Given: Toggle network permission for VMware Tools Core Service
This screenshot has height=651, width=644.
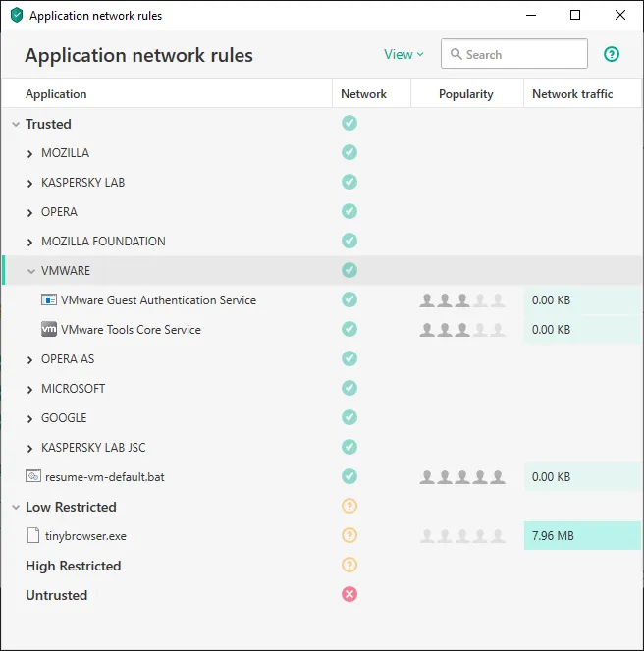Looking at the screenshot, I should click(x=349, y=329).
